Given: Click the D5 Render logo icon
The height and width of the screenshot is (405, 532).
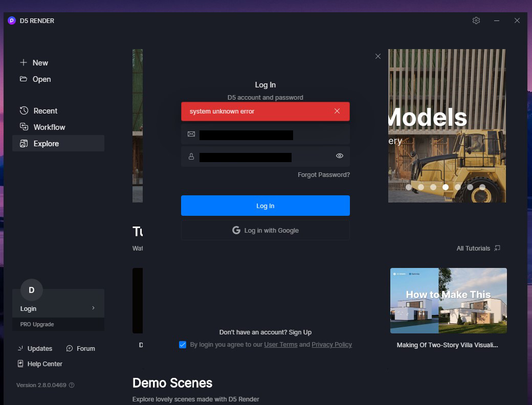Looking at the screenshot, I should 12,20.
